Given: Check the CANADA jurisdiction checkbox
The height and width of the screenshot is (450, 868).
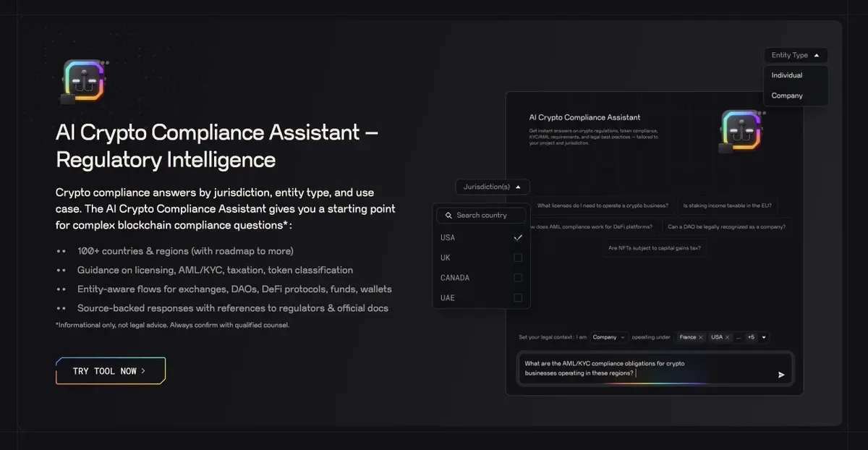Looking at the screenshot, I should tap(518, 278).
